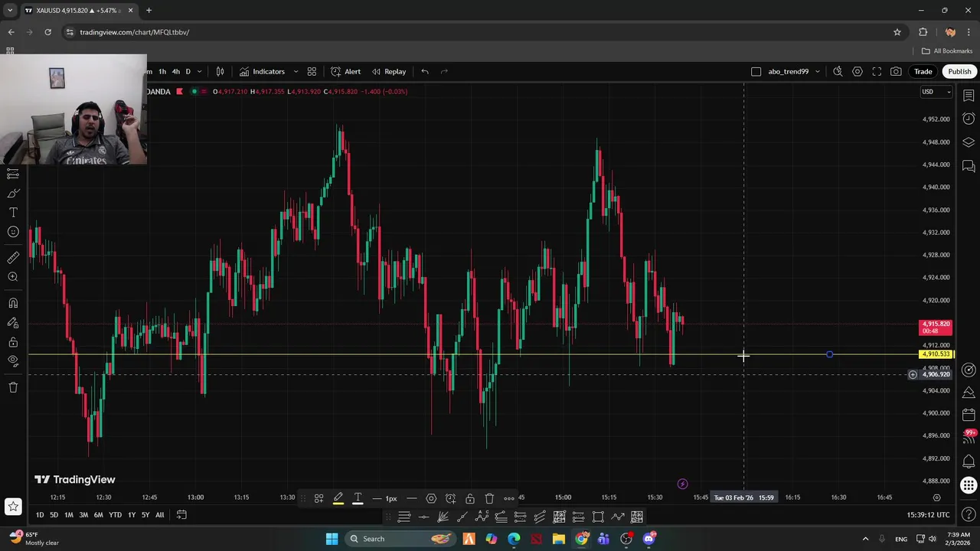Open the quick search lightning icon
The image size is (980, 551).
[838, 71]
